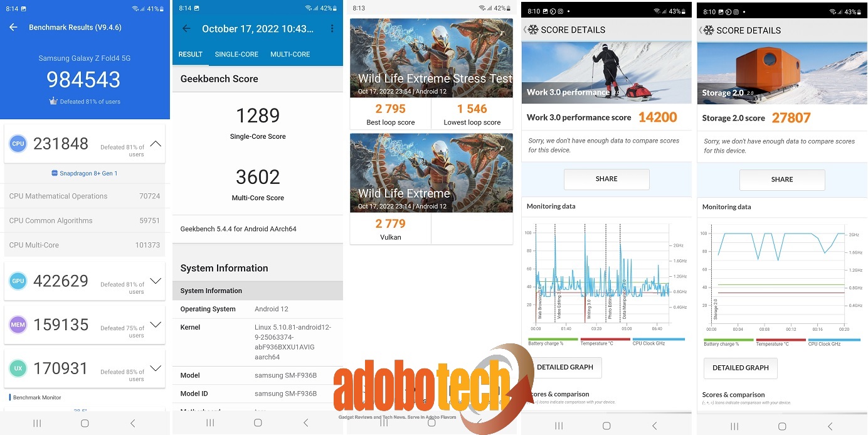Viewport: 868px width, 435px height.
Task: Tap the gallery notification icon on the Geekbench status bar
Action: click(x=198, y=8)
